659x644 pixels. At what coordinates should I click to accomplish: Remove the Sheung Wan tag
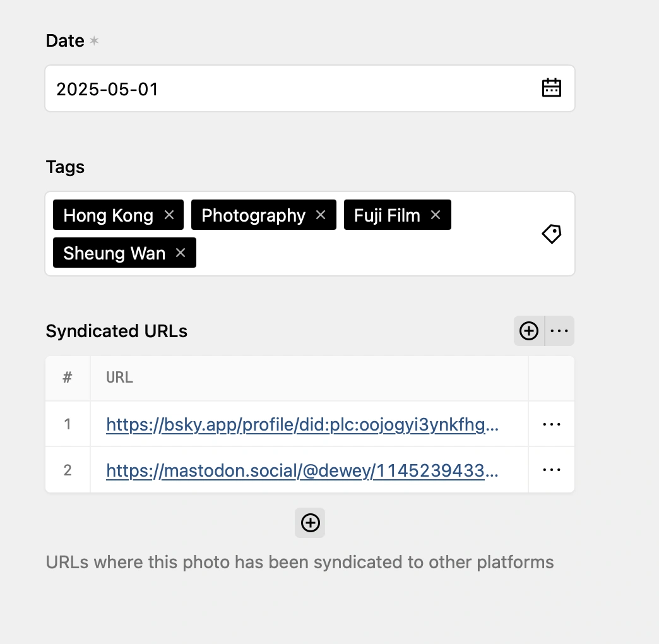[x=181, y=253]
